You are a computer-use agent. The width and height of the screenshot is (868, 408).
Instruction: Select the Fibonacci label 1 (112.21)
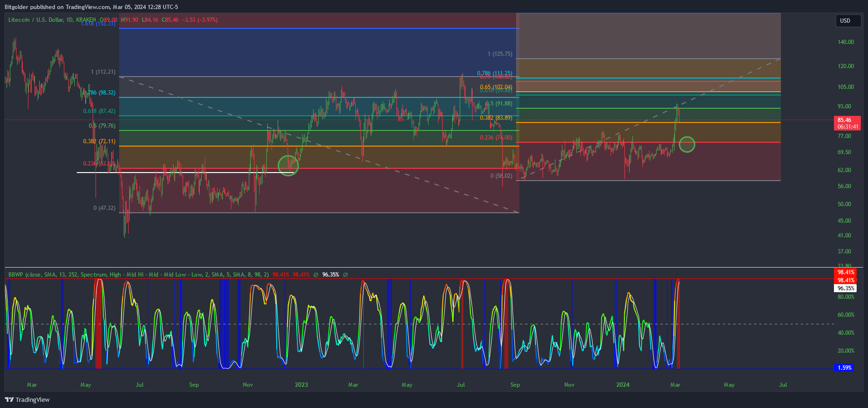pos(103,72)
